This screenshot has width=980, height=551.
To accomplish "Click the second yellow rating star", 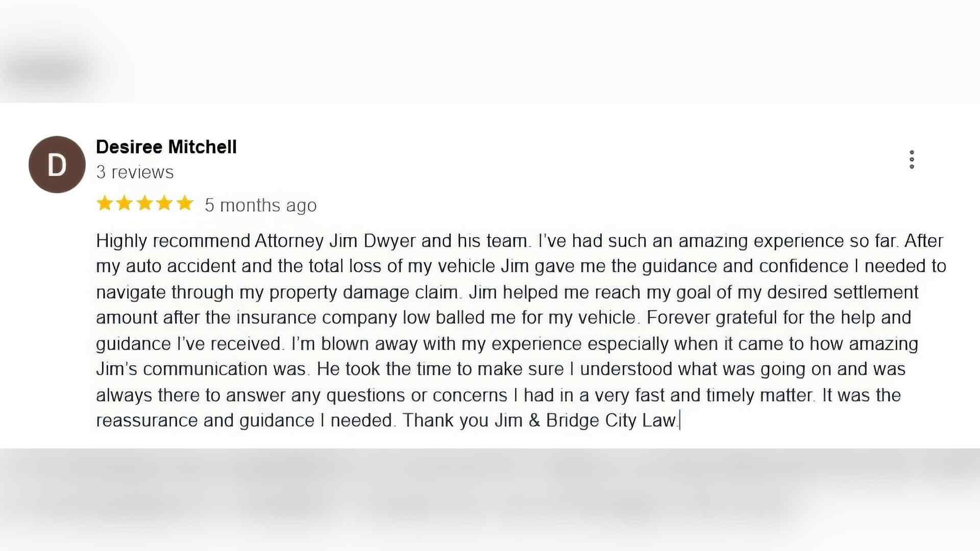I will pos(125,203).
